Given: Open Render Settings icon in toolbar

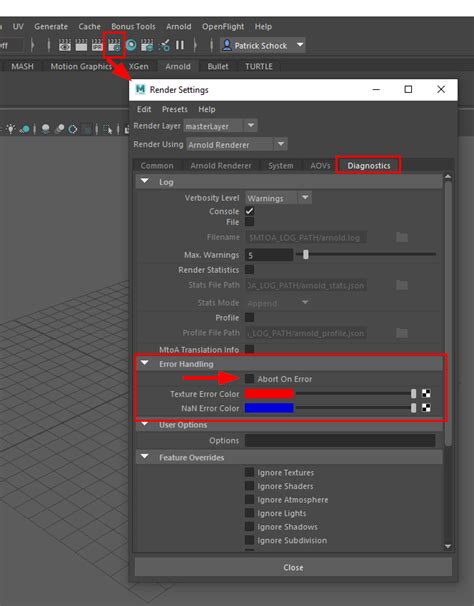Looking at the screenshot, I should coord(114,46).
